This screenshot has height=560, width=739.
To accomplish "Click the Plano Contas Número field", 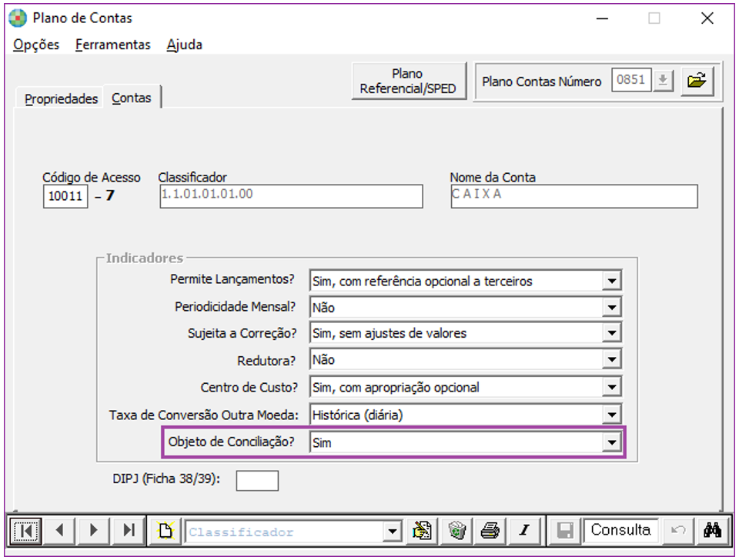I will pos(631,80).
